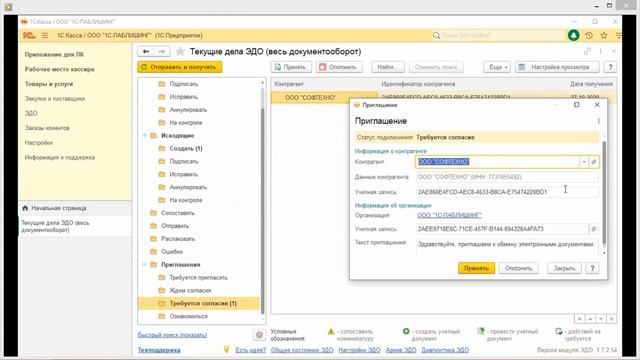Click Быстрый поиск (показать) link
Viewport: 640px width, 360px height.
[172, 335]
